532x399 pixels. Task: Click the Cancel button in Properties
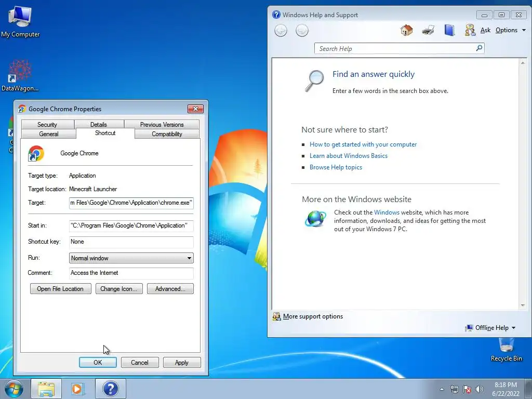point(140,362)
